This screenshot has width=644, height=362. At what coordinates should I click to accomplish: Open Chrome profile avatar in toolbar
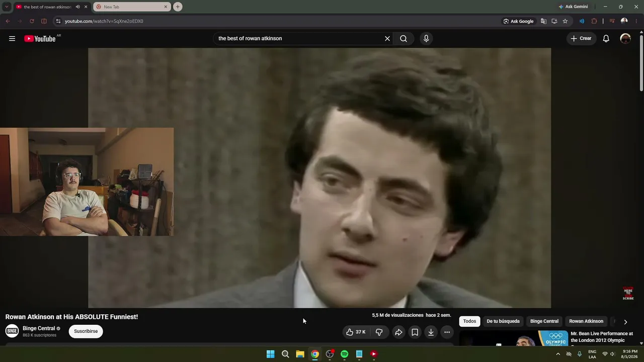[x=624, y=21]
